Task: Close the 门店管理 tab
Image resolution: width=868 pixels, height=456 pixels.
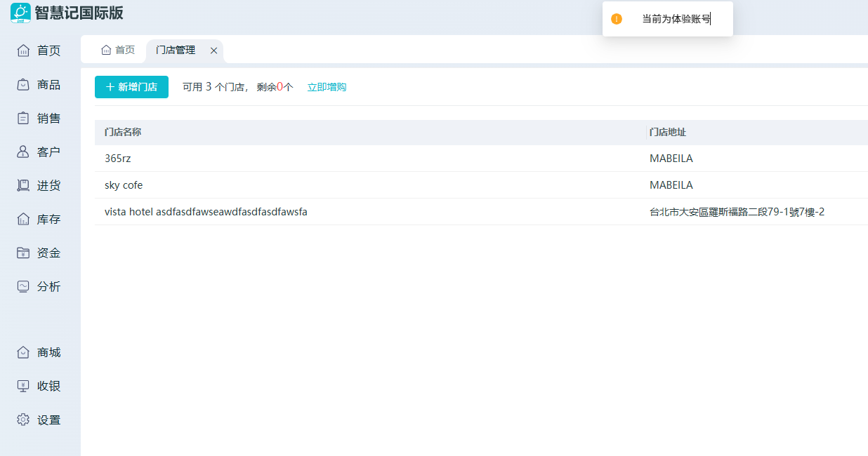Action: click(213, 51)
